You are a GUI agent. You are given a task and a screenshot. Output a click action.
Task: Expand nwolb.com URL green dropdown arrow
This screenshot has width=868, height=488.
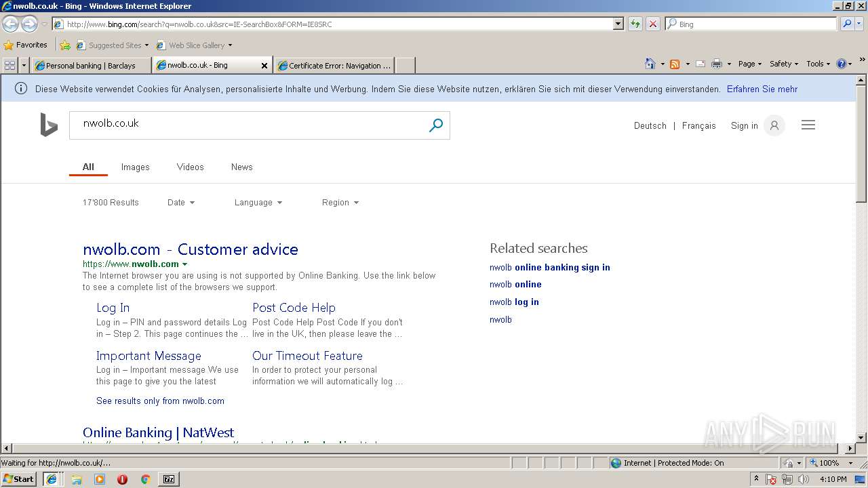(x=184, y=264)
